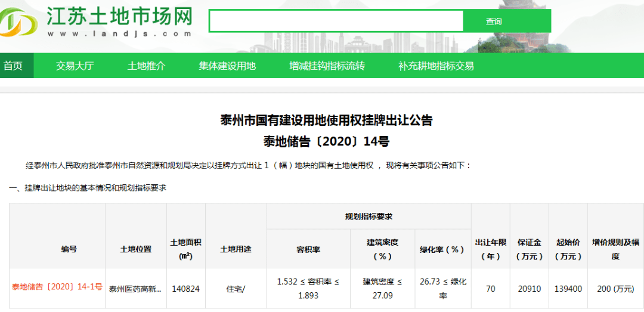Open the 交易大厅 menu item
Screen dimensions: 644x312
tap(75, 66)
